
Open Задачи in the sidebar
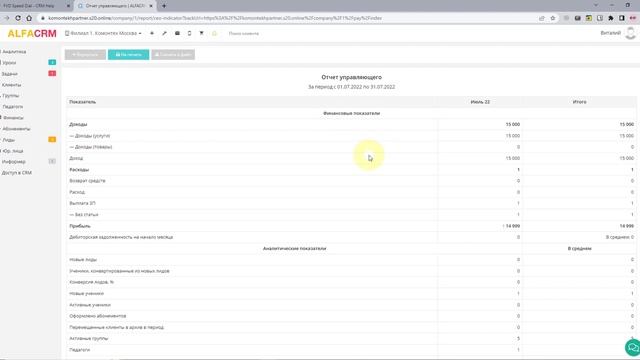[x=9, y=74]
